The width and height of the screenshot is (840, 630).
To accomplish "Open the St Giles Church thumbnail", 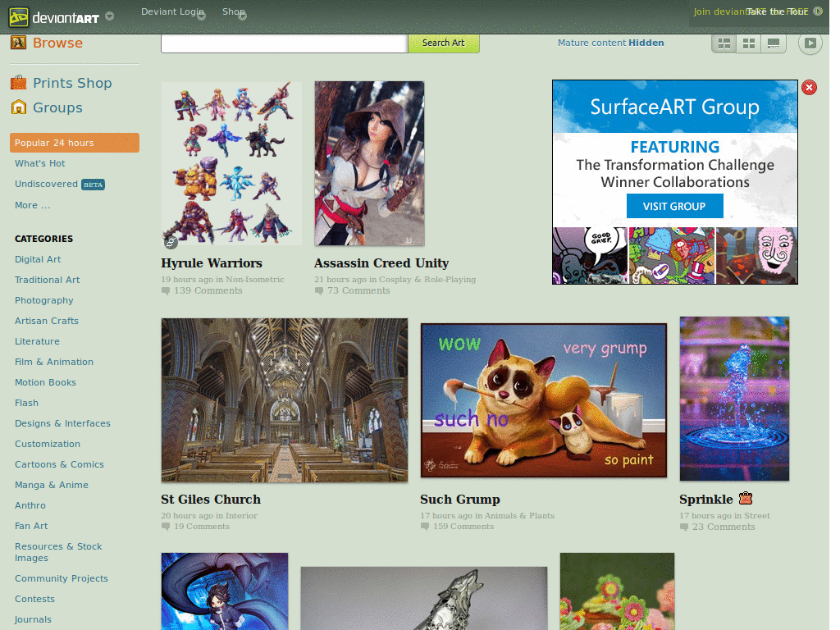I will click(285, 400).
